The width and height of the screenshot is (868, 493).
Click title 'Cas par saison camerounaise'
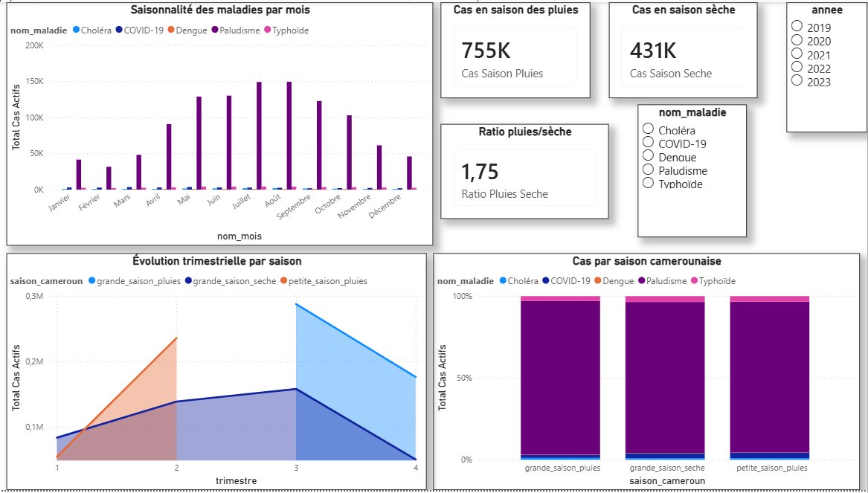pos(646,260)
